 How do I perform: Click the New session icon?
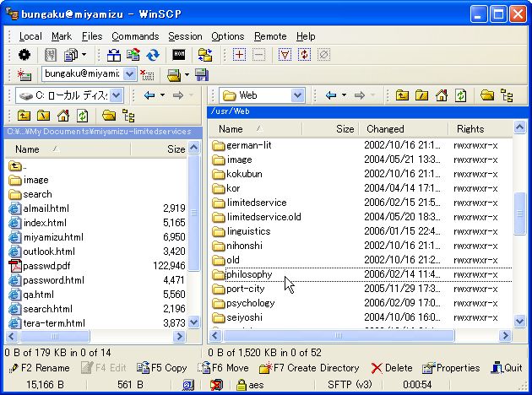(x=24, y=74)
